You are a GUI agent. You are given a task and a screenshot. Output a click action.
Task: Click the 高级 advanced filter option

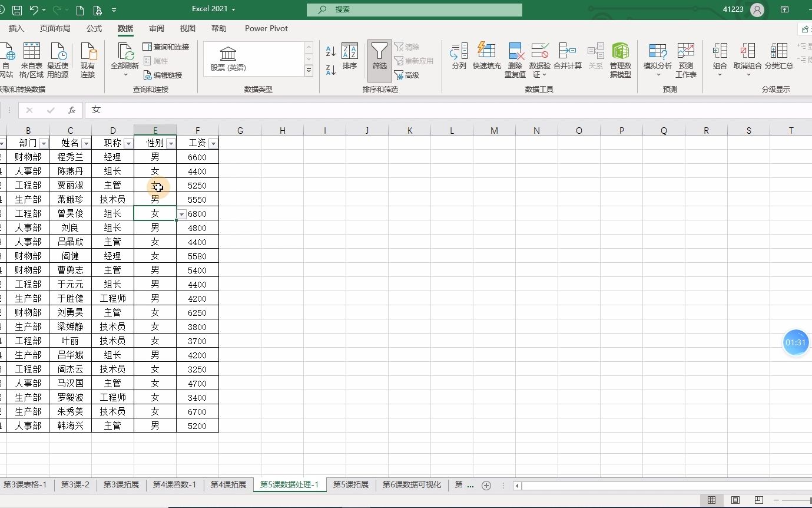(x=407, y=75)
